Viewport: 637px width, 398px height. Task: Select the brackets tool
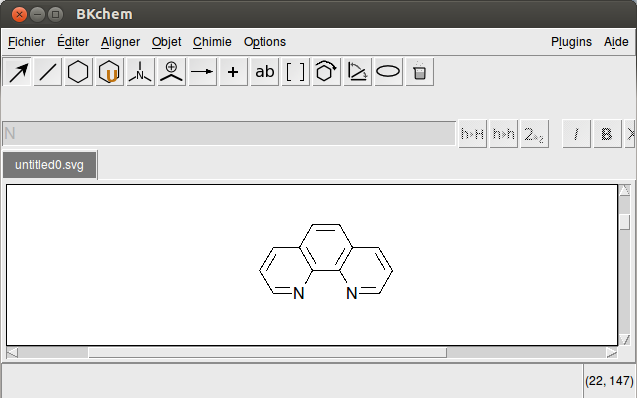pyautogui.click(x=295, y=72)
